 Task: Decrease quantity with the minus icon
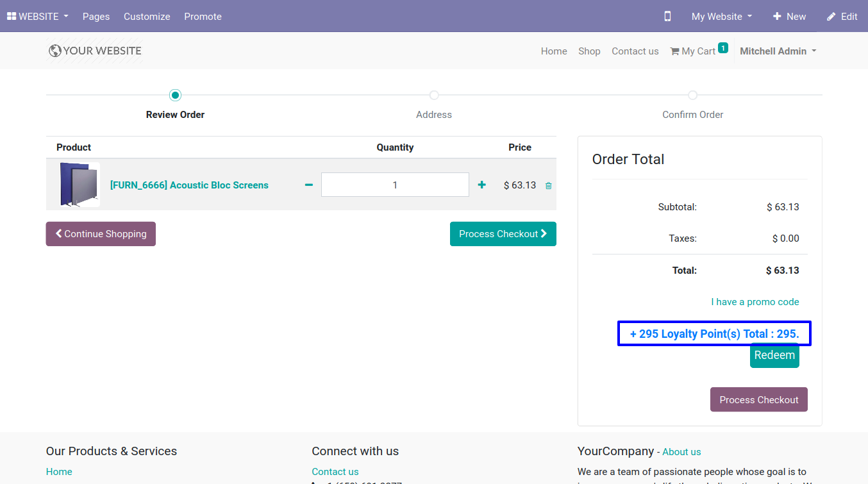point(309,185)
